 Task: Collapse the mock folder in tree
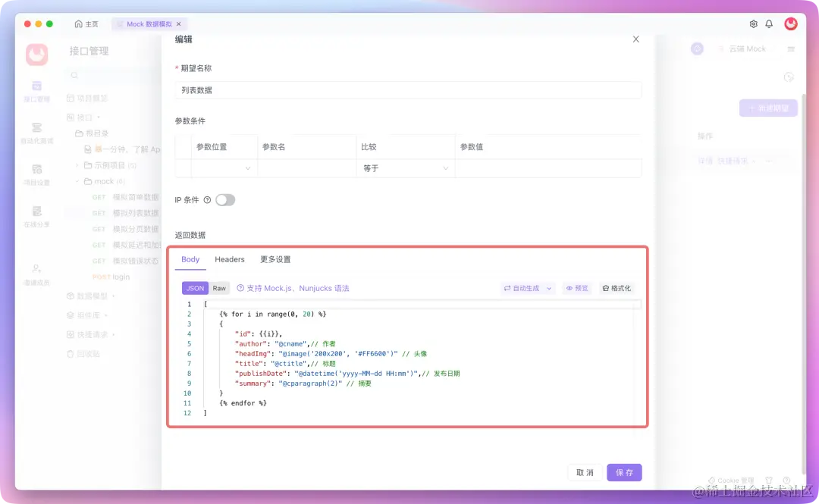point(77,181)
